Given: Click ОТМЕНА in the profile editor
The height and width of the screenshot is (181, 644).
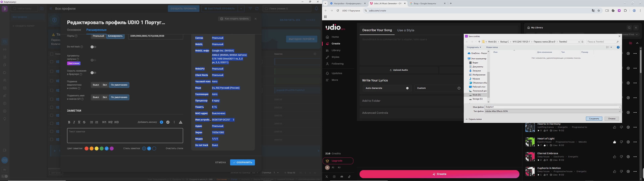Looking at the screenshot, I should tap(220, 162).
